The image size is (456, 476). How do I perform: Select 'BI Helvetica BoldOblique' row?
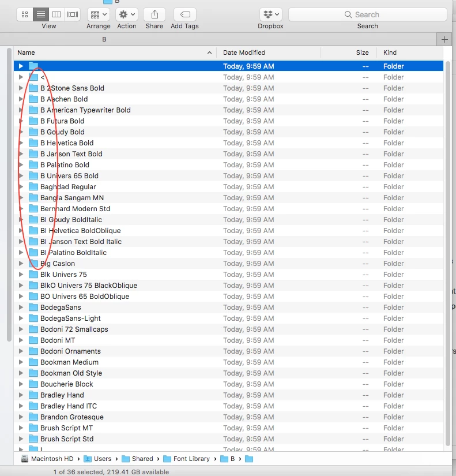point(228,230)
